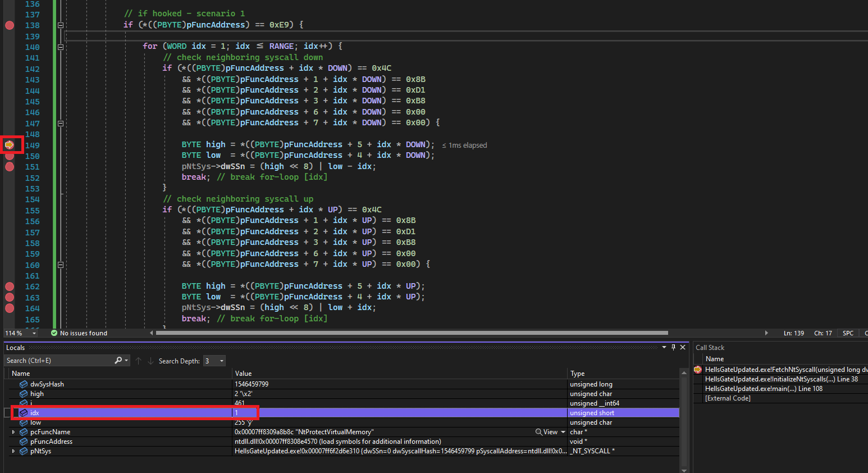Click the View magnifier for pcFuncName value
The image size is (868, 473).
click(539, 432)
